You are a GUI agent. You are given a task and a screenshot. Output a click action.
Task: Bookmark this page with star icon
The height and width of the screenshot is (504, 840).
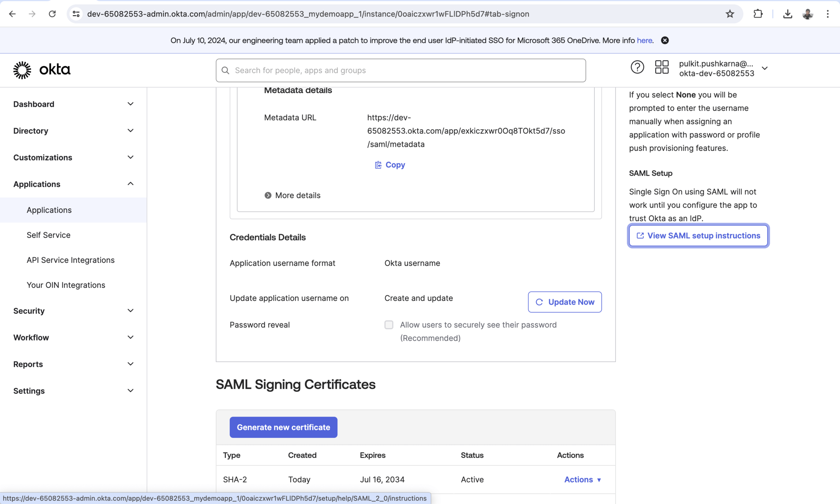pos(730,14)
